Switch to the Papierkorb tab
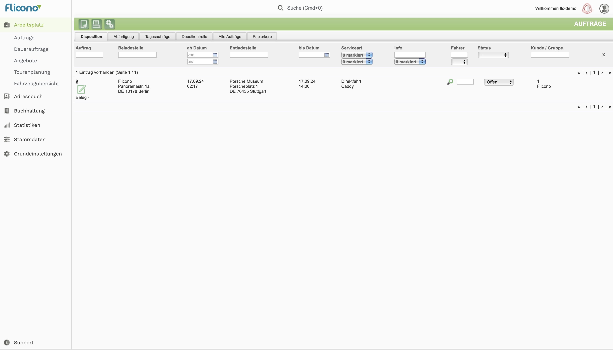 [262, 37]
